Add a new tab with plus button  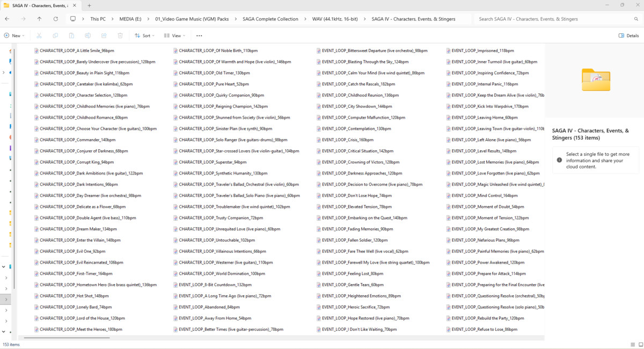(x=89, y=5)
